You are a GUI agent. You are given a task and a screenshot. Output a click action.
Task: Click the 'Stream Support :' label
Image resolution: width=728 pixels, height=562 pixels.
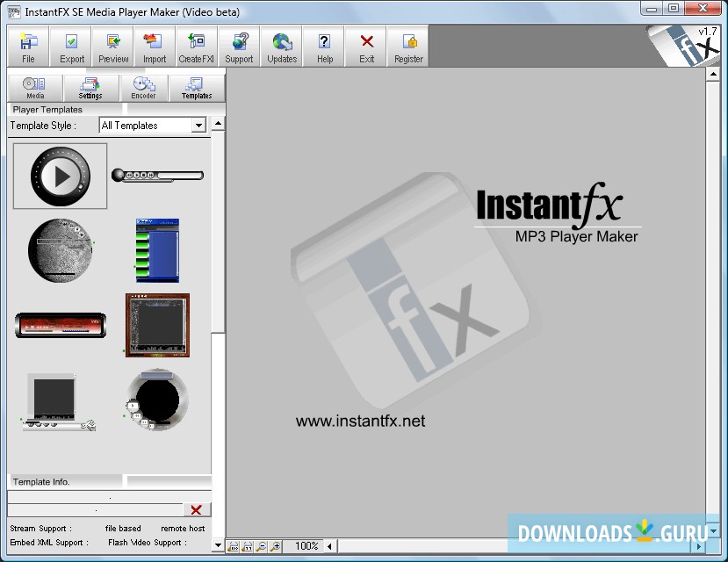[41, 528]
